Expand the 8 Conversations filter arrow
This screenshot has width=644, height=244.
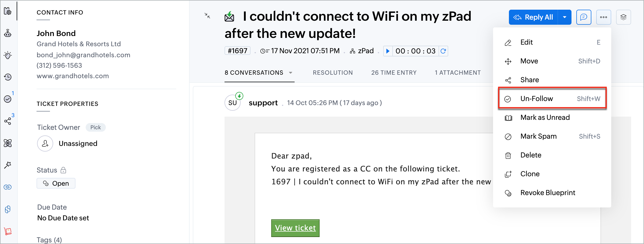click(x=291, y=73)
